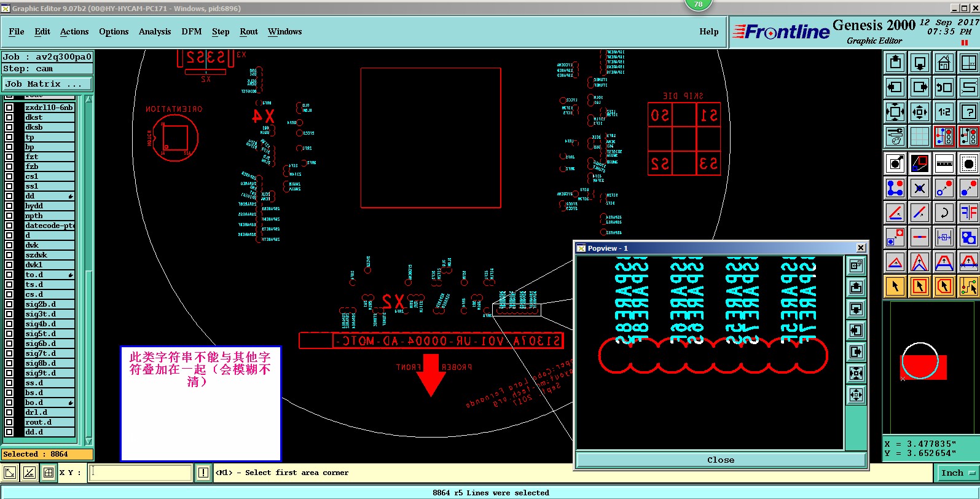
Task: Click the curved arrow rotate icon
Action: (944, 213)
